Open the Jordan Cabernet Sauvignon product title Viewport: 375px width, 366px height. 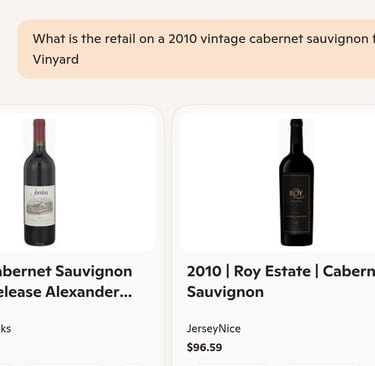[66, 281]
